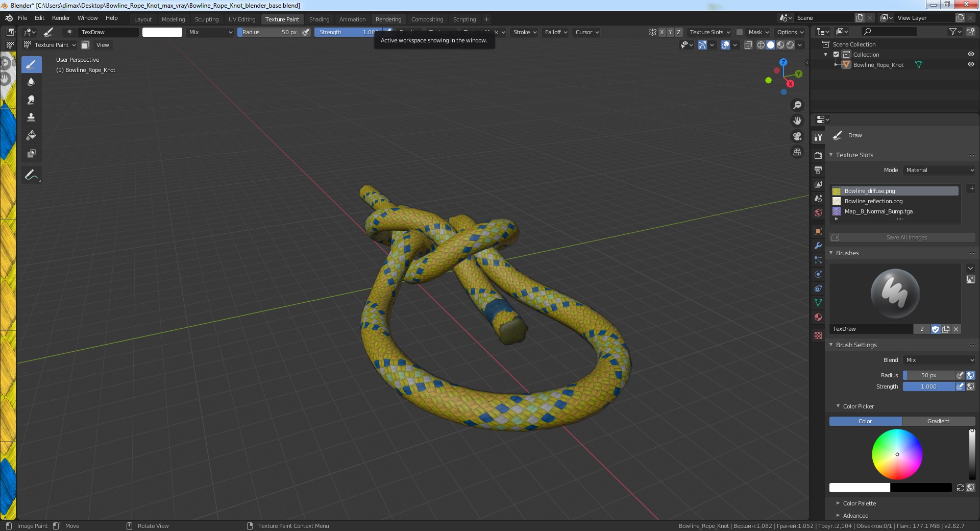Image resolution: width=980 pixels, height=531 pixels.
Task: Open the Material properties tab
Action: coord(818,317)
